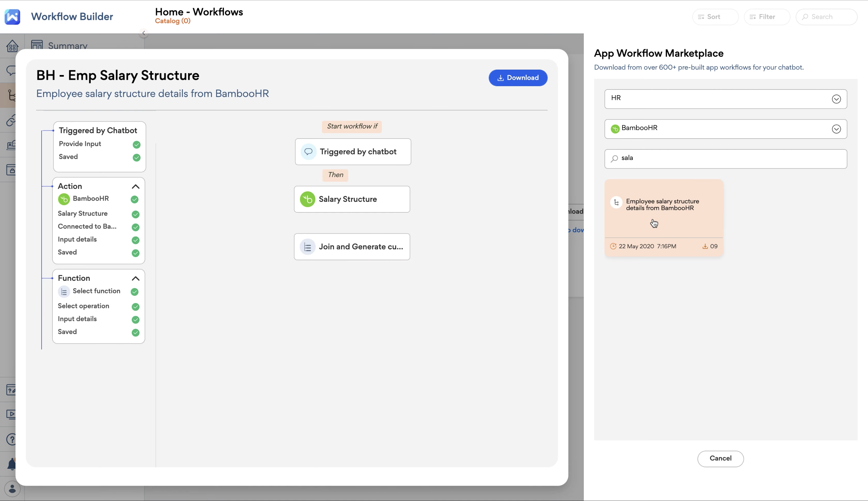The height and width of the screenshot is (501, 868).
Task: Click the BambooHR icon in Salary Structure node
Action: tap(307, 199)
